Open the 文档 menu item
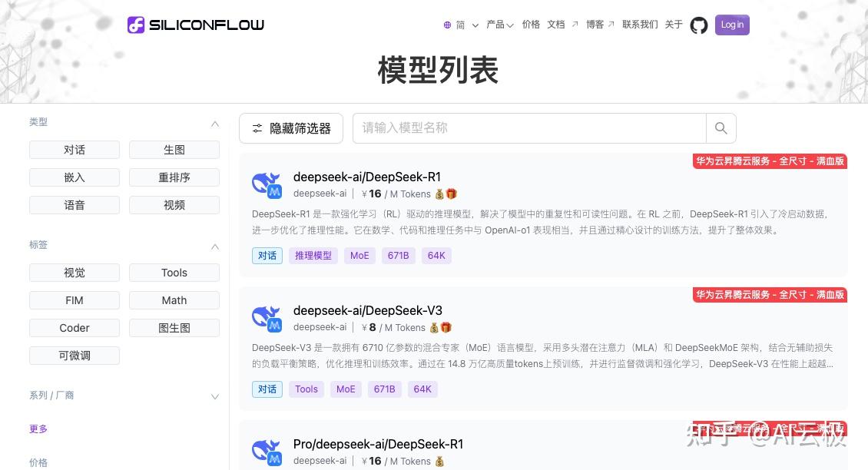 (x=555, y=25)
